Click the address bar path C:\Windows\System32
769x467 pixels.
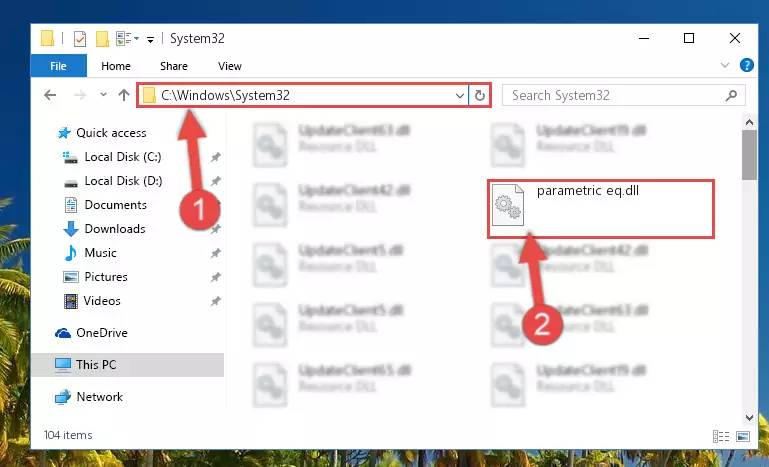point(225,95)
